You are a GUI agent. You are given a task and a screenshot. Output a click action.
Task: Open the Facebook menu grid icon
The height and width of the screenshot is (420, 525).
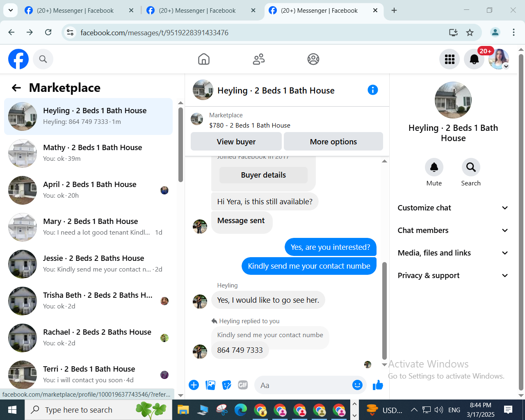tap(450, 59)
